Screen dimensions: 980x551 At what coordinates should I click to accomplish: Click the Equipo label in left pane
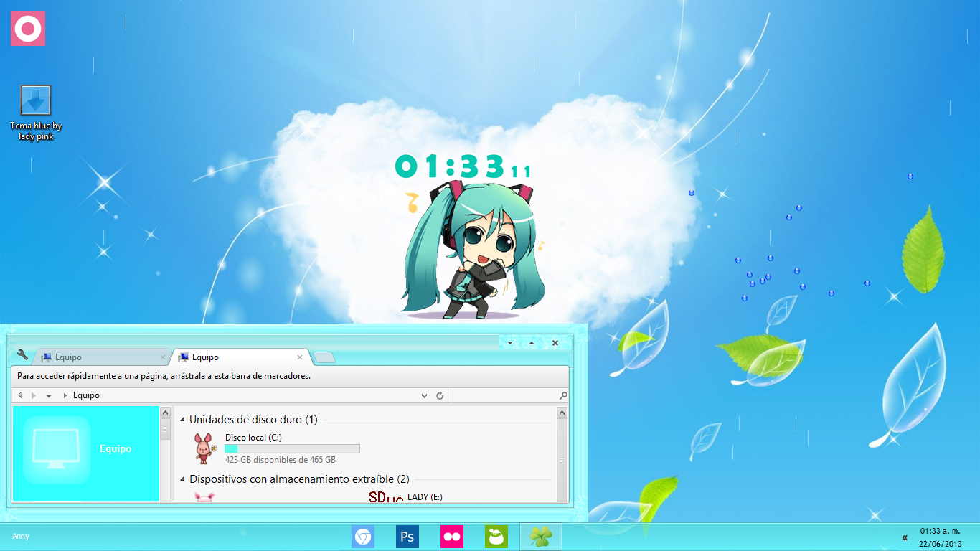116,448
